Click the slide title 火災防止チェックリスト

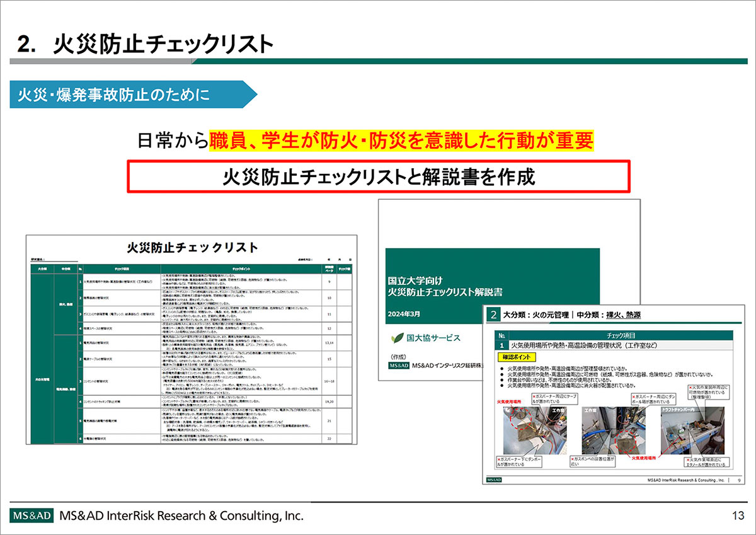click(163, 43)
